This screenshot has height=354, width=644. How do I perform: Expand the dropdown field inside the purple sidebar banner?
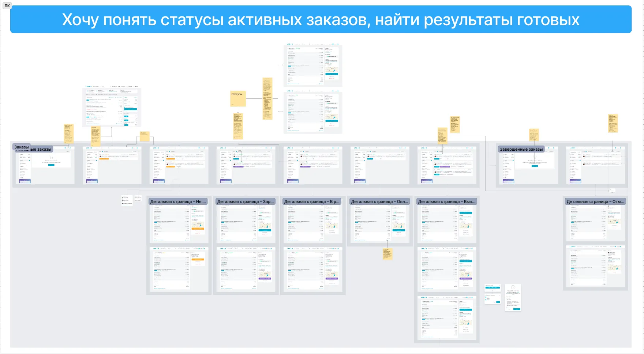[x=25, y=182]
